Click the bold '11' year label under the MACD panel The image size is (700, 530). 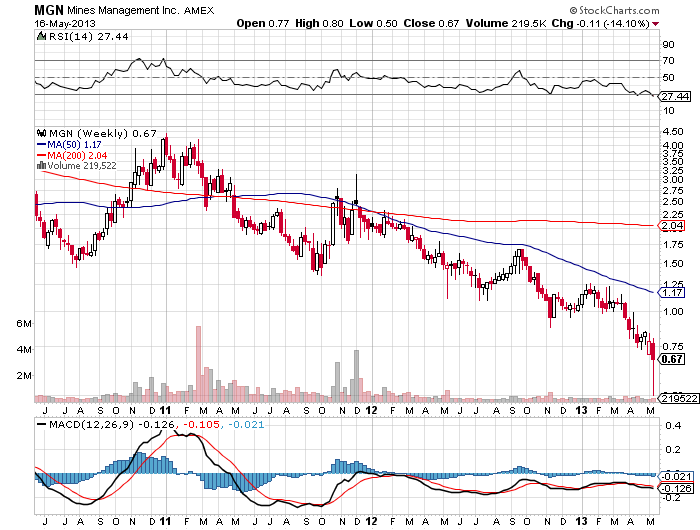click(165, 521)
